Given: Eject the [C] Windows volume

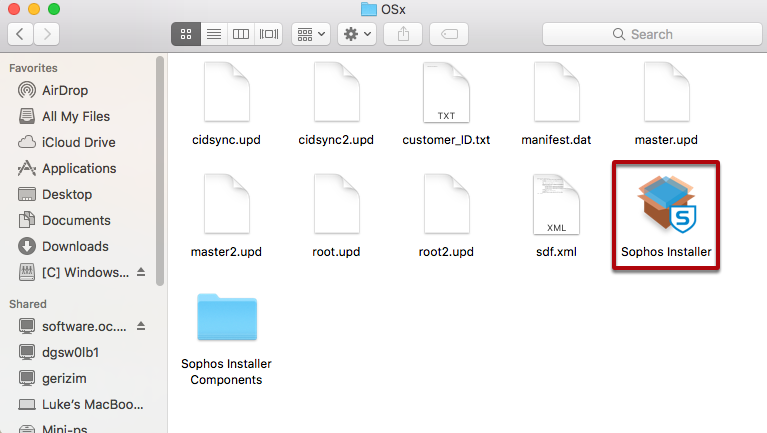Looking at the screenshot, I should point(141,272).
